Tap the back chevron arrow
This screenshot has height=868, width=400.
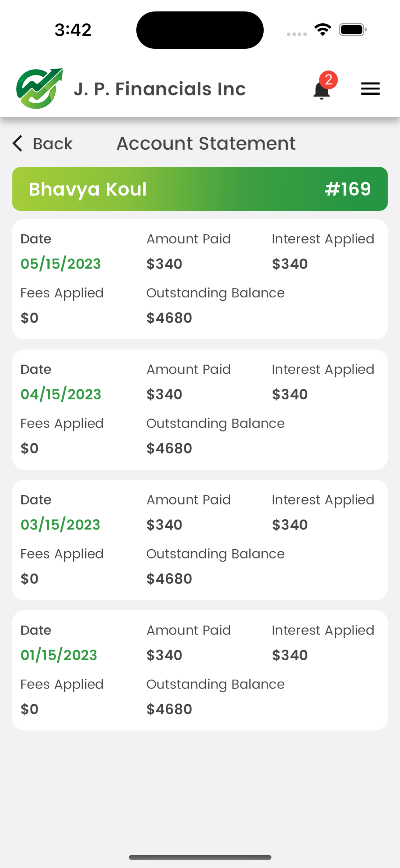(17, 143)
